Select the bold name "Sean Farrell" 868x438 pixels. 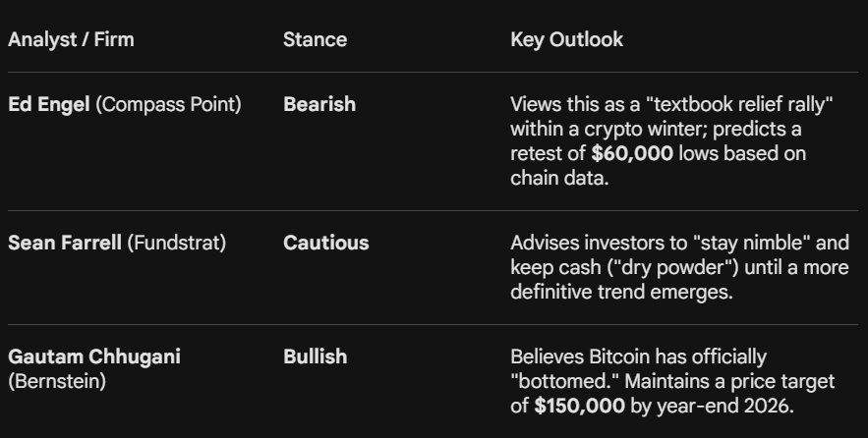click(x=65, y=243)
